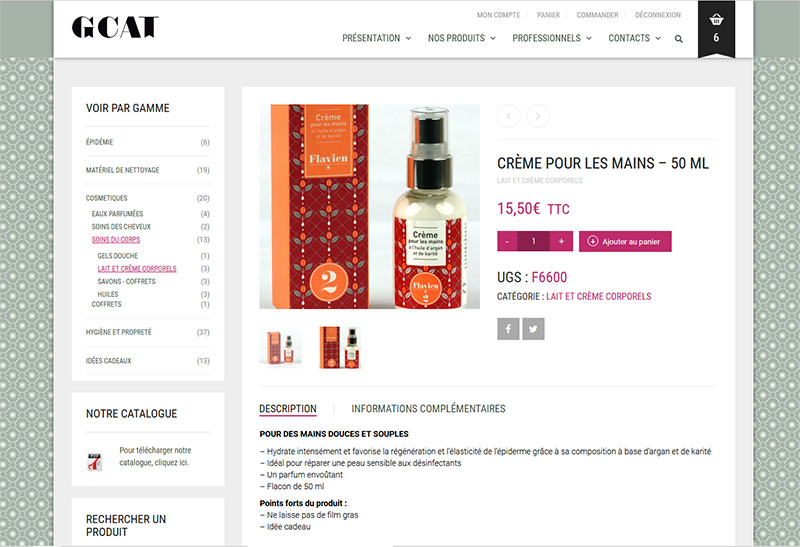Image resolution: width=800 pixels, height=547 pixels.
Task: Go to next product arrow
Action: [538, 116]
